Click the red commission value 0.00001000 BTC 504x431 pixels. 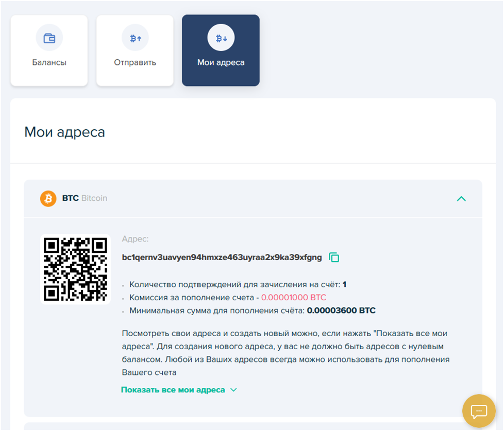click(293, 298)
